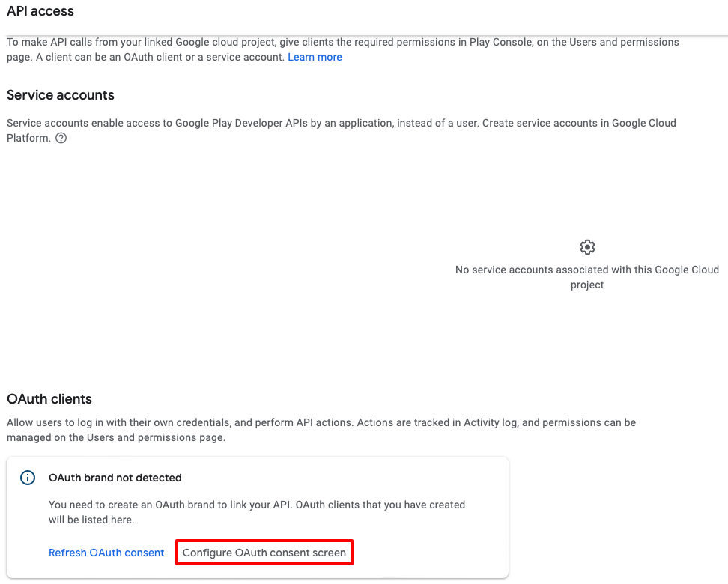This screenshot has height=584, width=728.
Task: Click Refresh OAuth consent
Action: point(106,552)
